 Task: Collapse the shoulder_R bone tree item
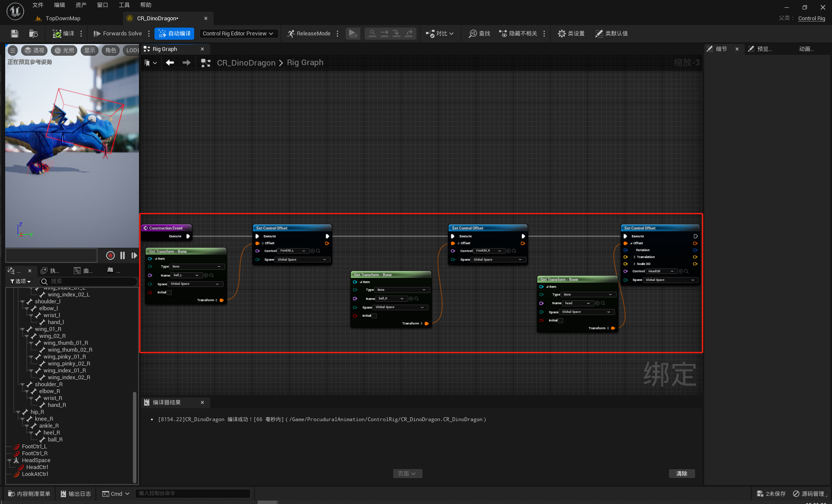pos(22,384)
